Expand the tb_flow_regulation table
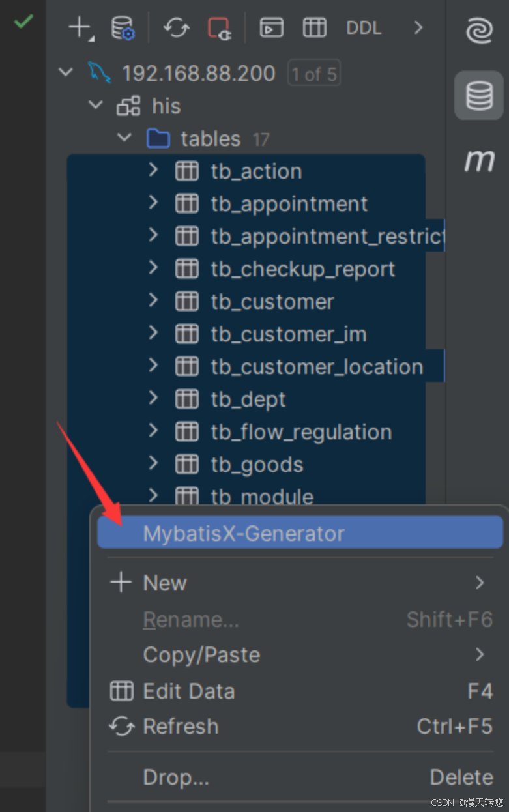Image resolution: width=509 pixels, height=812 pixels. click(153, 430)
